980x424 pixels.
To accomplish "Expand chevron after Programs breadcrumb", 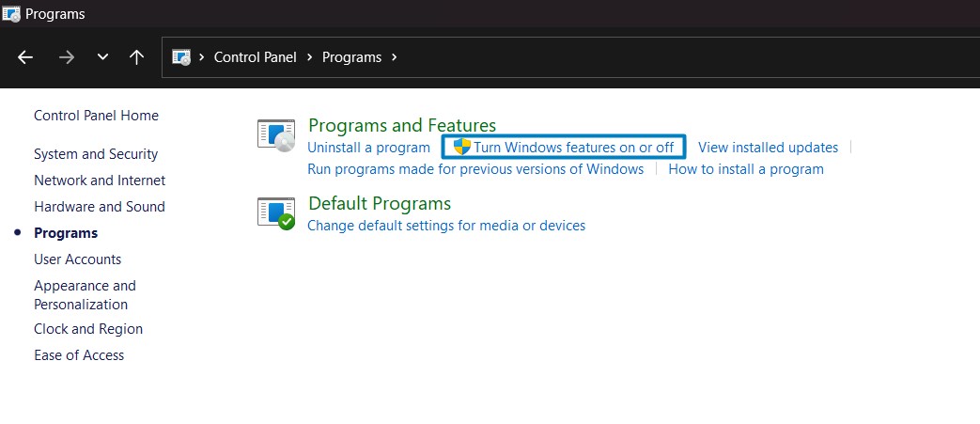I will tap(394, 57).
